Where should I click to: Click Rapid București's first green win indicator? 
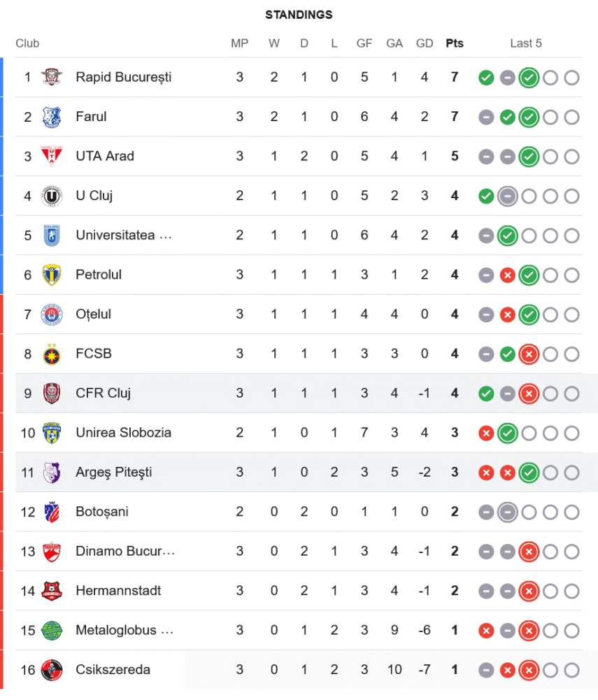(x=486, y=78)
